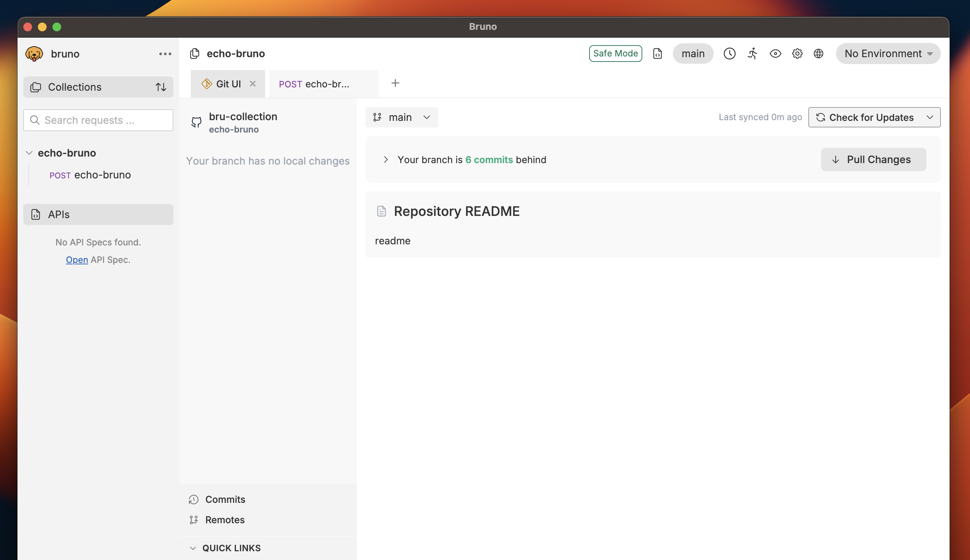Open the three-dots menu next to bruno
The width and height of the screenshot is (970, 560).
pos(165,54)
